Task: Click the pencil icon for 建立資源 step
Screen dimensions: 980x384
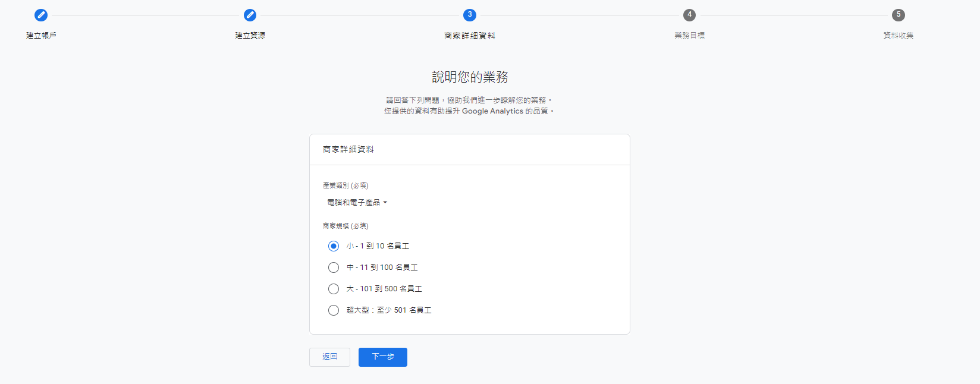Action: click(x=250, y=15)
